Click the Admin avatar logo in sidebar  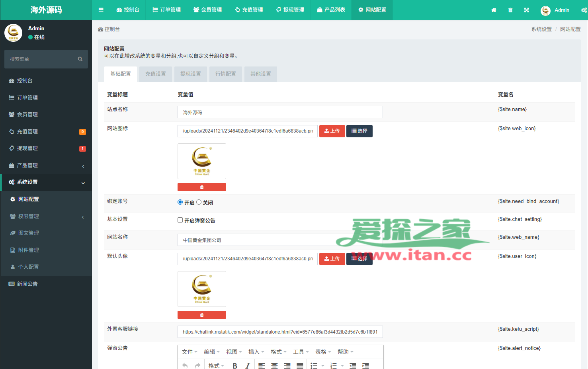tap(13, 33)
